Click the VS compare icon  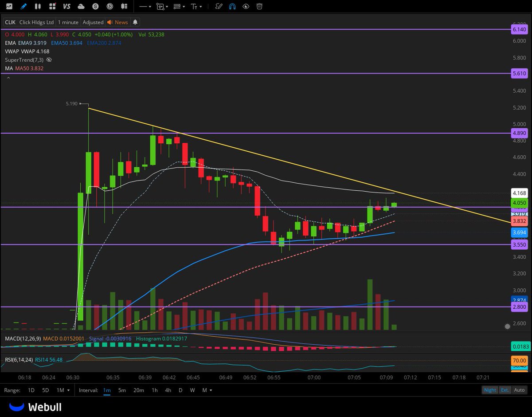tap(67, 7)
